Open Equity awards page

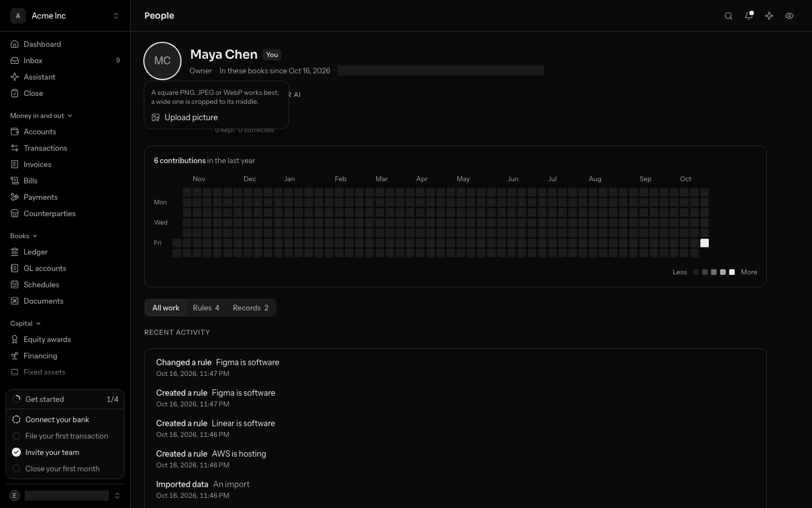coord(65,339)
